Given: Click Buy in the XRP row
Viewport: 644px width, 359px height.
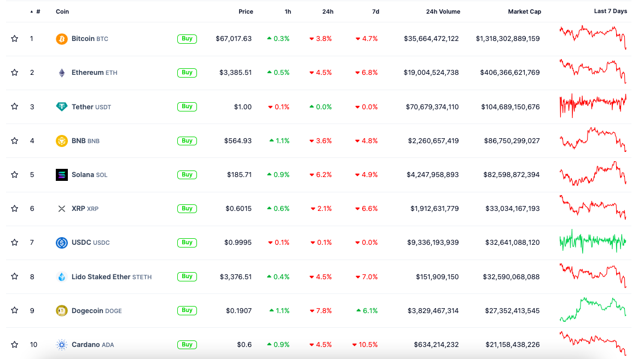Looking at the screenshot, I should pyautogui.click(x=187, y=209).
